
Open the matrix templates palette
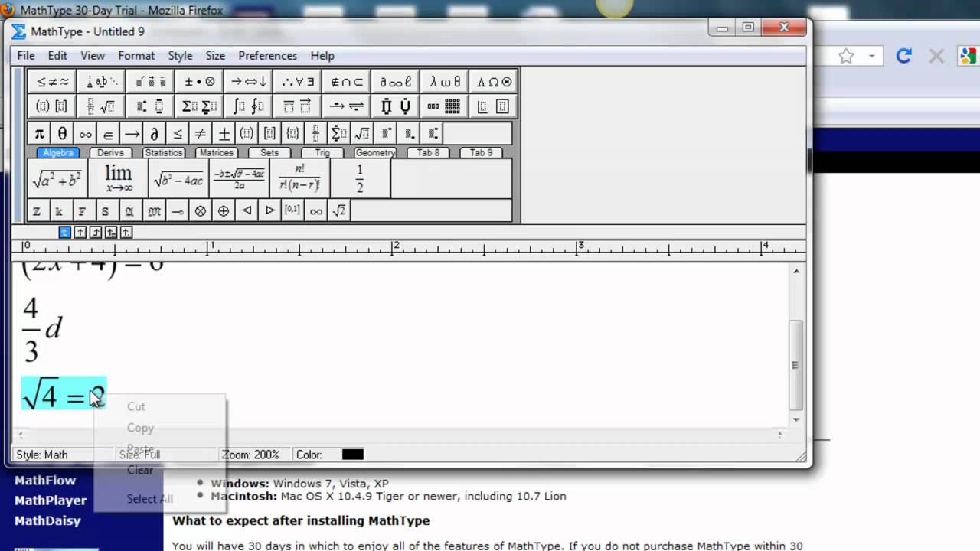pos(445,106)
